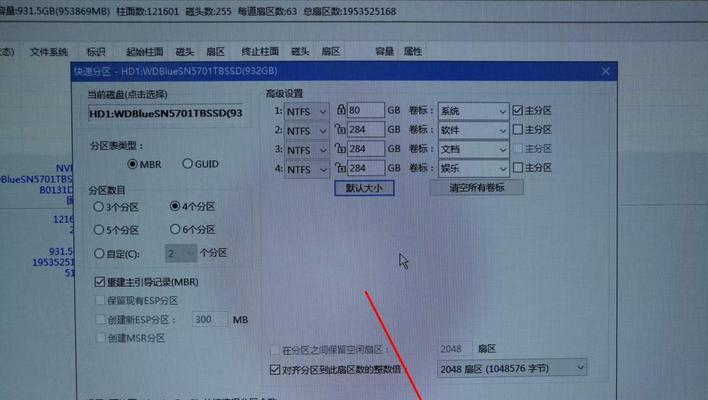Click partition 1 size field showing 80

coord(365,110)
